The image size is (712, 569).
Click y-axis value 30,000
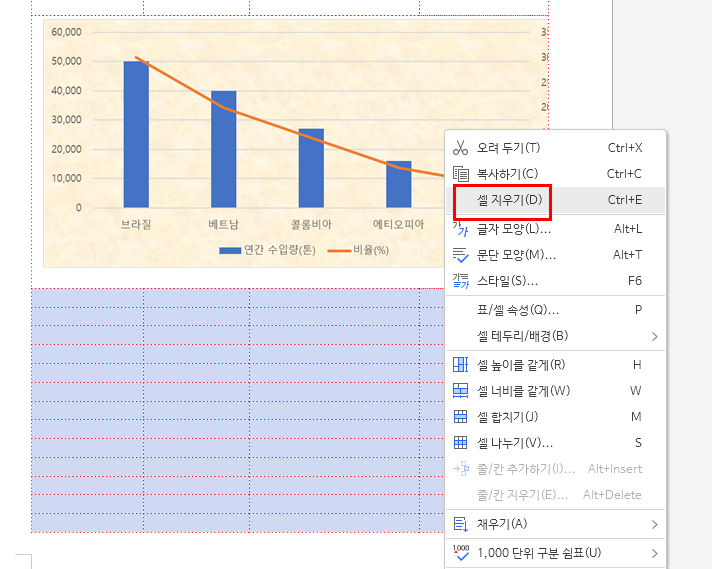(66, 120)
